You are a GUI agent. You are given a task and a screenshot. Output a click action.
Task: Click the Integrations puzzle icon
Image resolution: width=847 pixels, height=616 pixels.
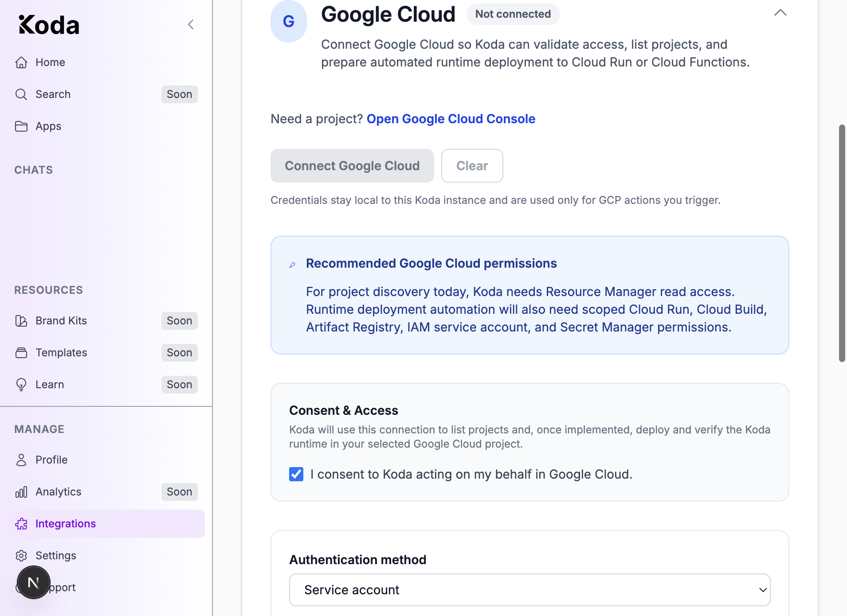coord(21,524)
